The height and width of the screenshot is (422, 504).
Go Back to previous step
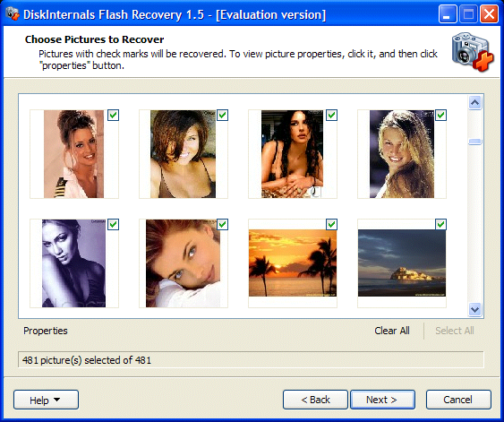315,400
